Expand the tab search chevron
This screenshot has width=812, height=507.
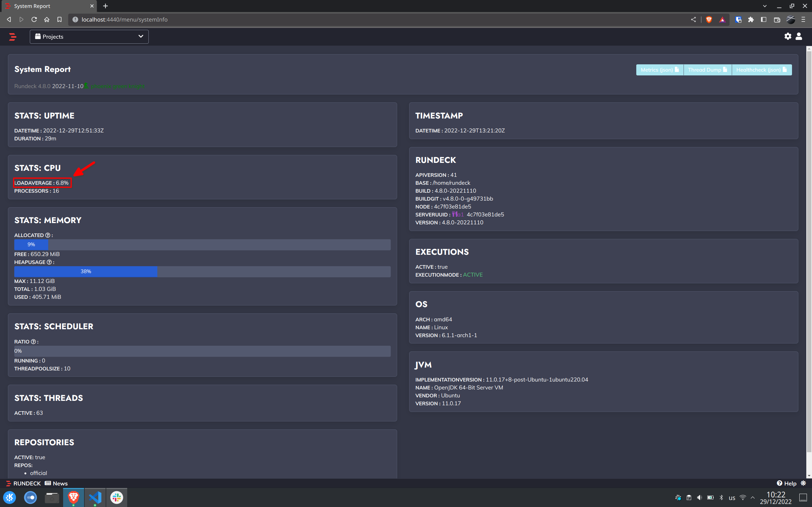click(x=764, y=6)
